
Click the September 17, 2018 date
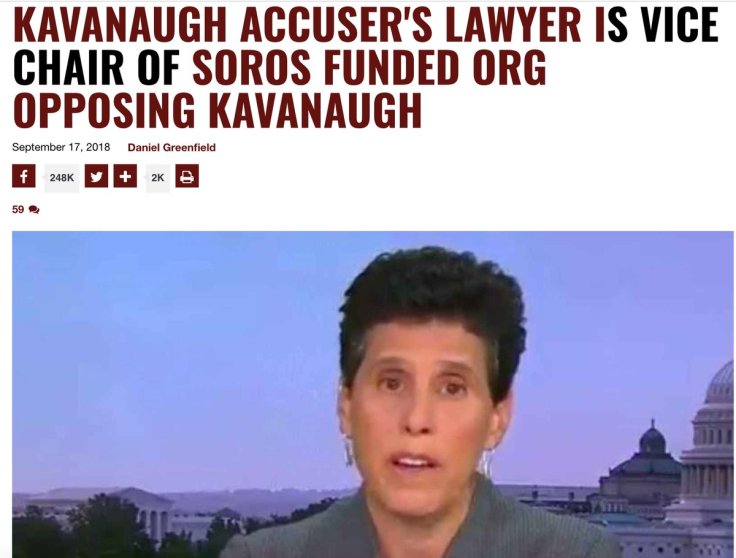point(61,147)
